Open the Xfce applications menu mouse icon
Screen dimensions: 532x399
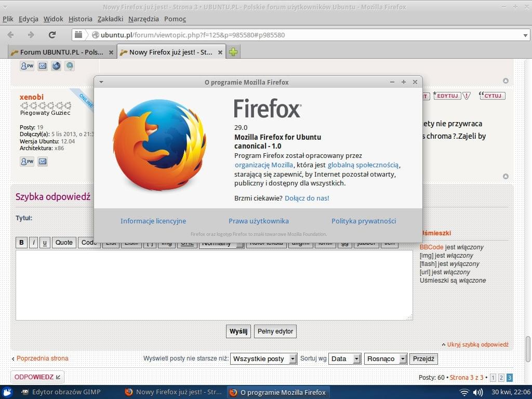pyautogui.click(x=7, y=392)
